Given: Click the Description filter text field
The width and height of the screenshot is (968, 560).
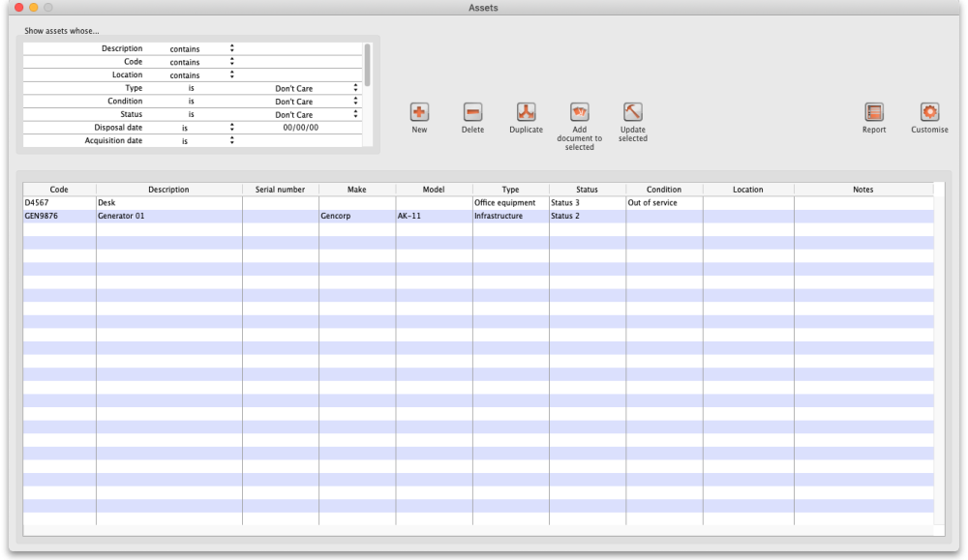Looking at the screenshot, I should click(298, 48).
